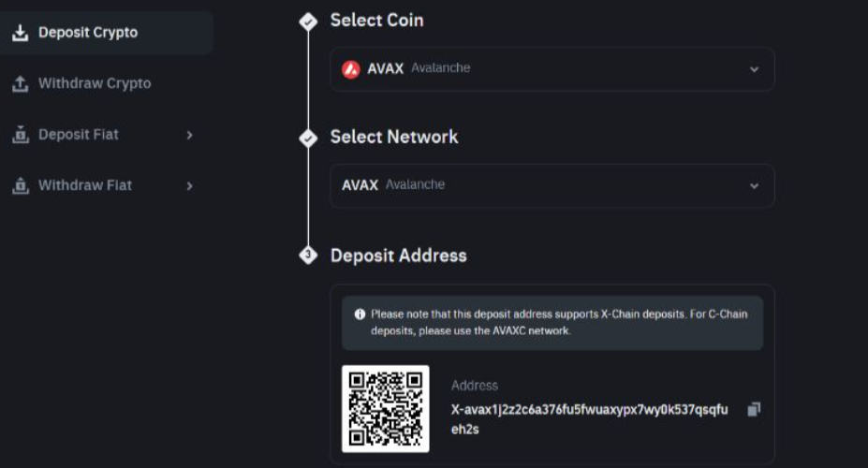Click the Select Network step checkmark icon

click(x=308, y=138)
